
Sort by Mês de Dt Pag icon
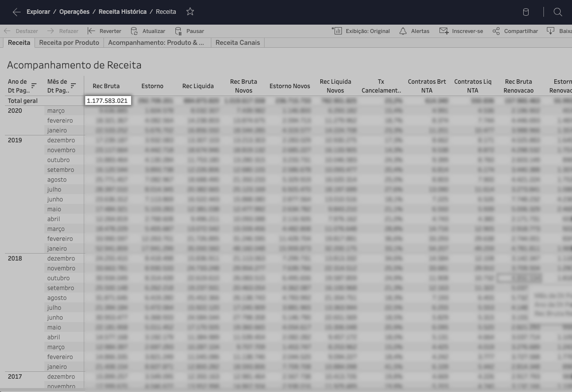(x=73, y=86)
